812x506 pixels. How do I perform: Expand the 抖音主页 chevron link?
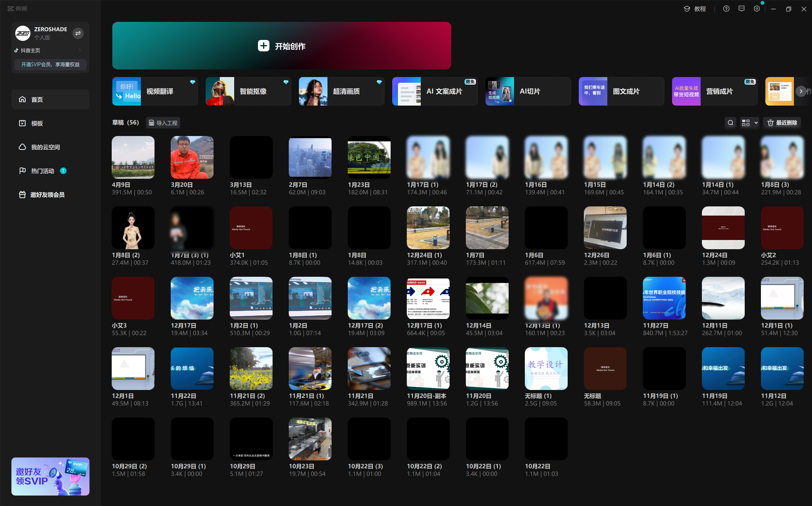[x=80, y=50]
